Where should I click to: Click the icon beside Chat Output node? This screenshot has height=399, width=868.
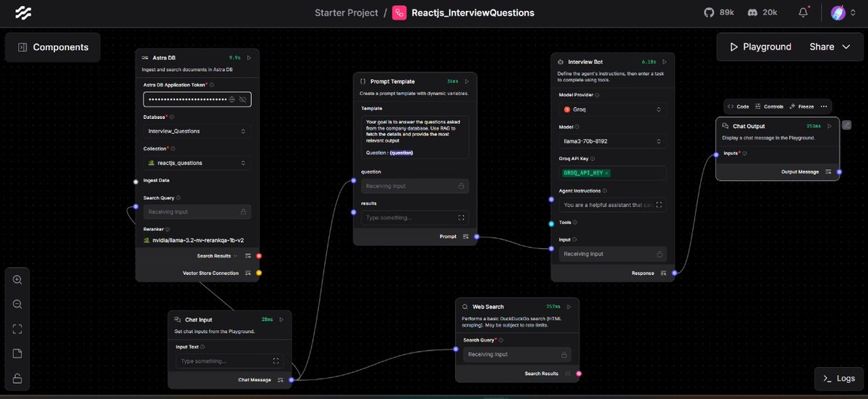tap(847, 125)
